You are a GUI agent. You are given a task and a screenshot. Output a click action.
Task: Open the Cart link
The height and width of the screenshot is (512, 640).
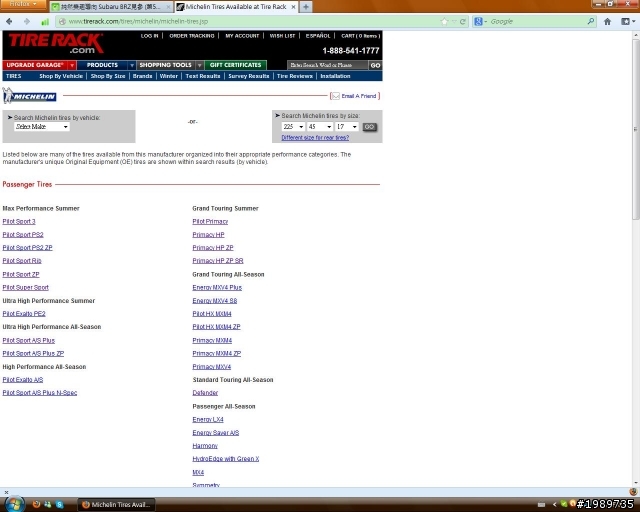[360, 36]
